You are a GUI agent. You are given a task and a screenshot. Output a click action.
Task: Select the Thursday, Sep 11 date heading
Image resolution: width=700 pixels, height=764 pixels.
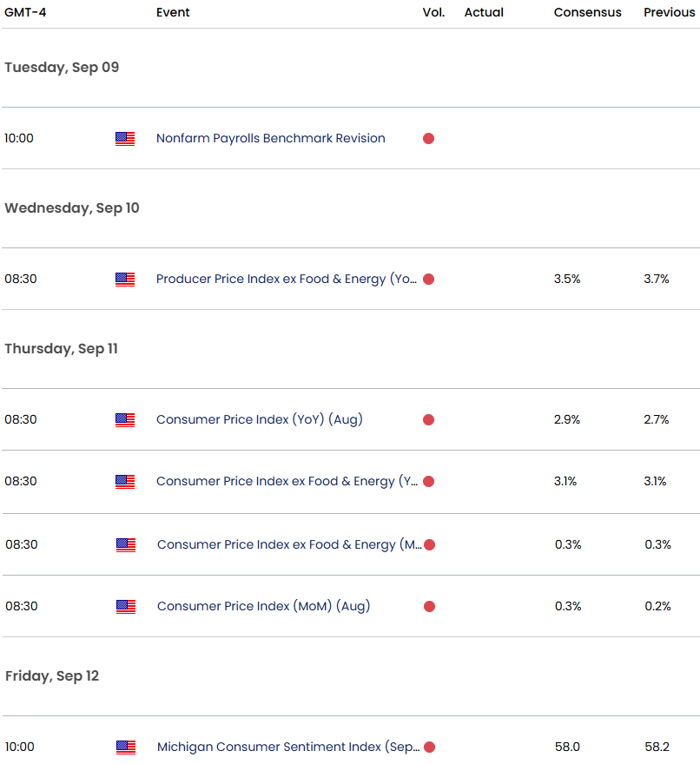coord(61,349)
